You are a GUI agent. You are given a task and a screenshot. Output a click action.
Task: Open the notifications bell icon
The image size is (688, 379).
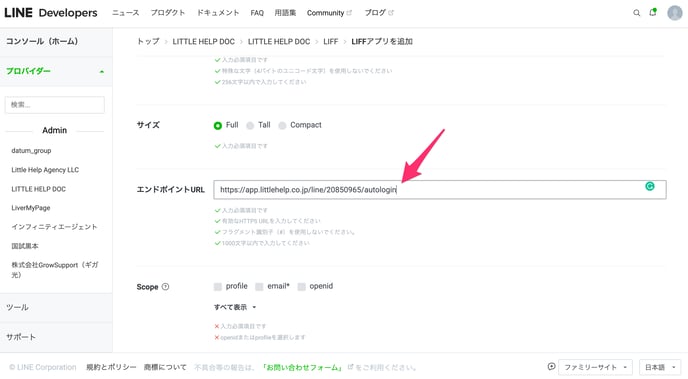click(653, 12)
